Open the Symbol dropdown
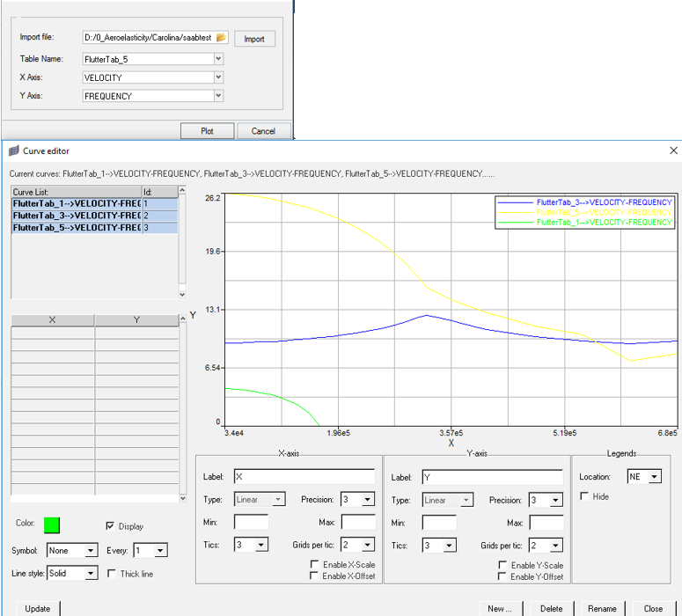The width and height of the screenshot is (682, 616). coord(90,550)
